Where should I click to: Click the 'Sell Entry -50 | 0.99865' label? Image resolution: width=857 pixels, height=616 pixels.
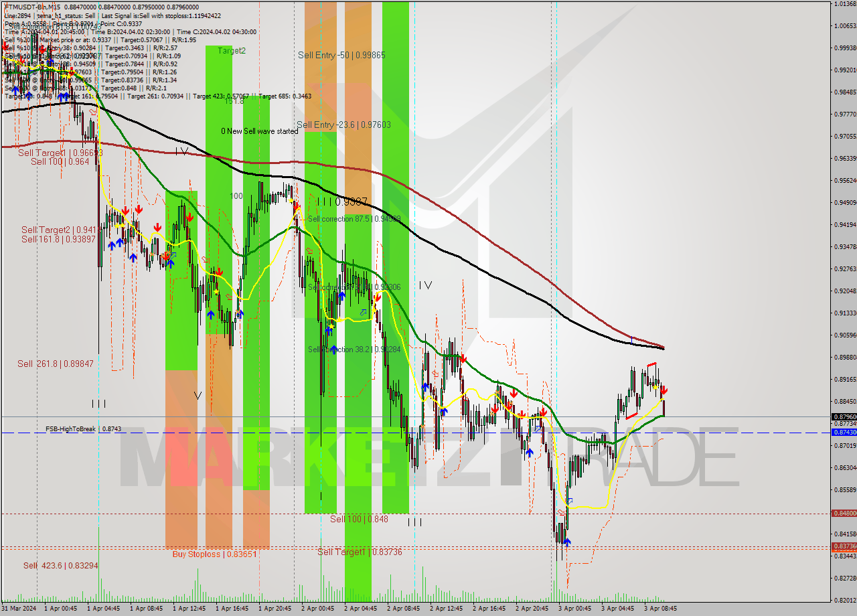341,55
